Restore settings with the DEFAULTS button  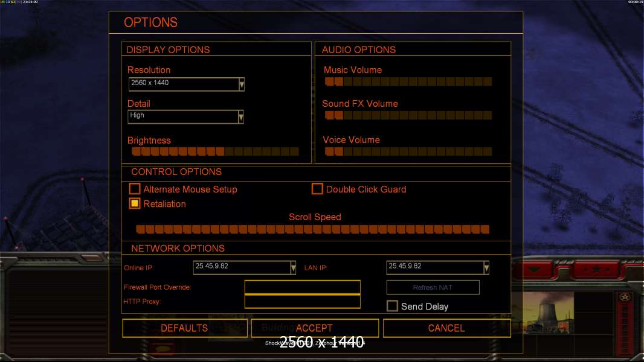[x=185, y=328]
